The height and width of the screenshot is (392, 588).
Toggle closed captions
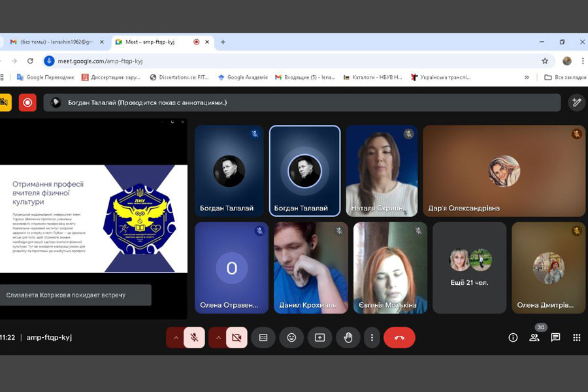[263, 337]
